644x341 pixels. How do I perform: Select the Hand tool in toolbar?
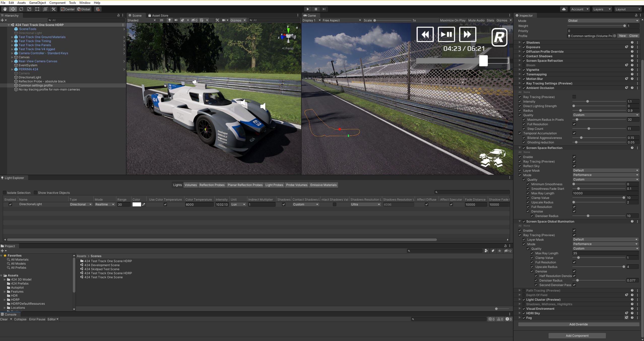5,9
